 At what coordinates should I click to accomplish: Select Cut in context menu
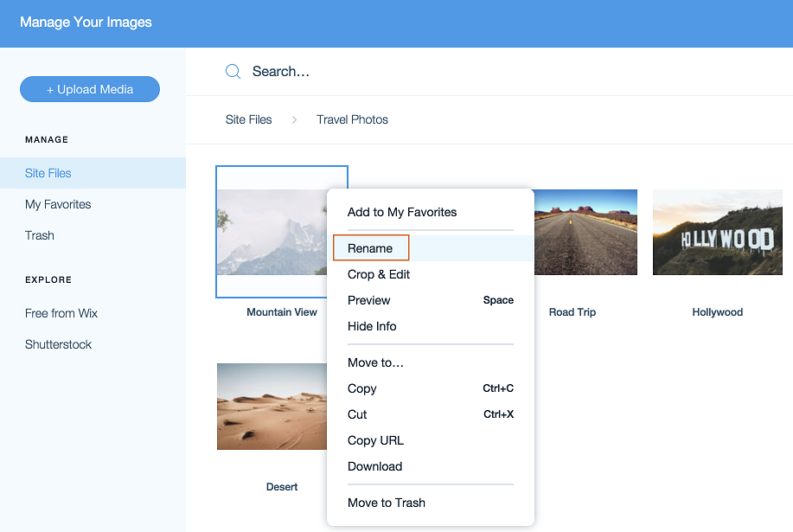coord(431,414)
